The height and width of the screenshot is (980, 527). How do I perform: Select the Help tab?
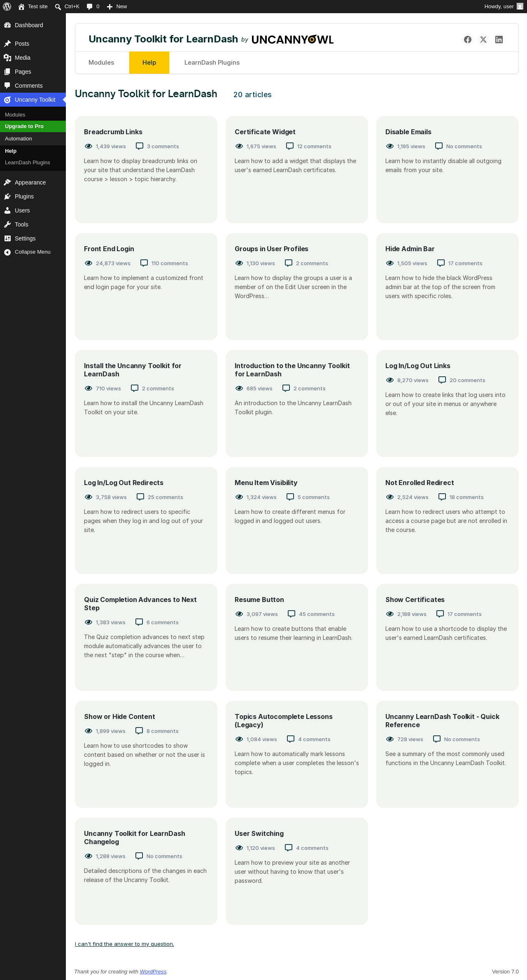[x=149, y=63]
